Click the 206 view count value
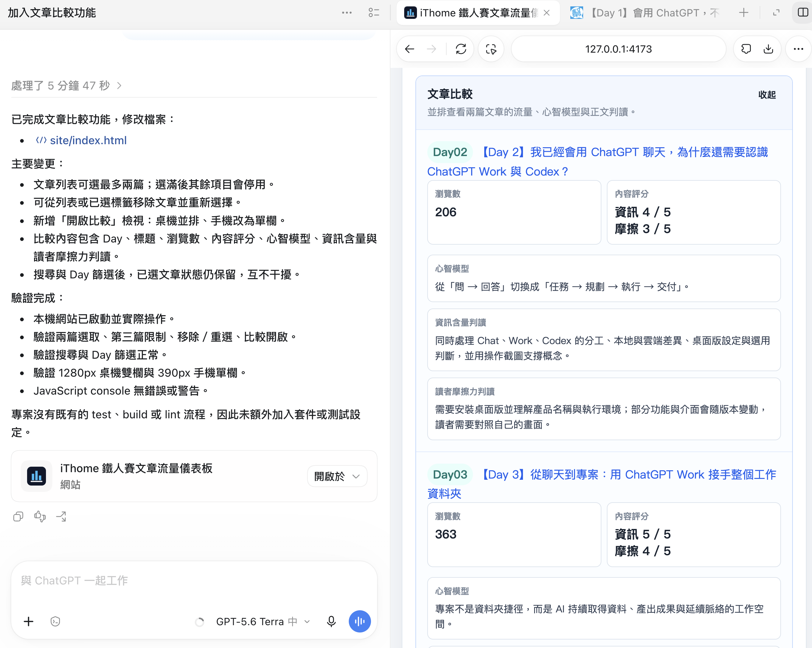Viewport: 812px width, 648px height. (x=446, y=212)
